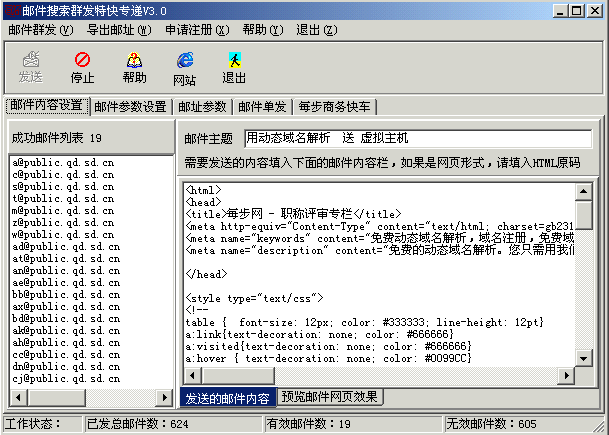
Task: Click the 退出 exit toolbar icon
Action: [x=234, y=68]
